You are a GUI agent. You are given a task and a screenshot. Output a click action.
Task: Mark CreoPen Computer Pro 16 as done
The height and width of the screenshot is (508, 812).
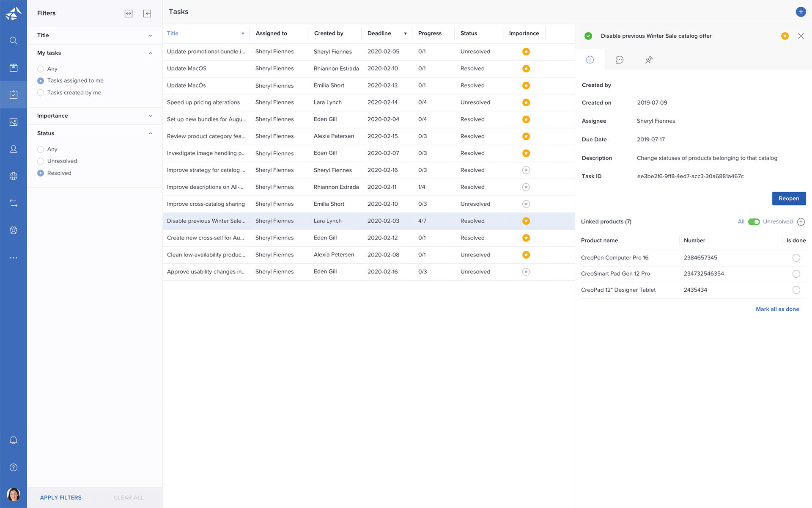point(796,258)
